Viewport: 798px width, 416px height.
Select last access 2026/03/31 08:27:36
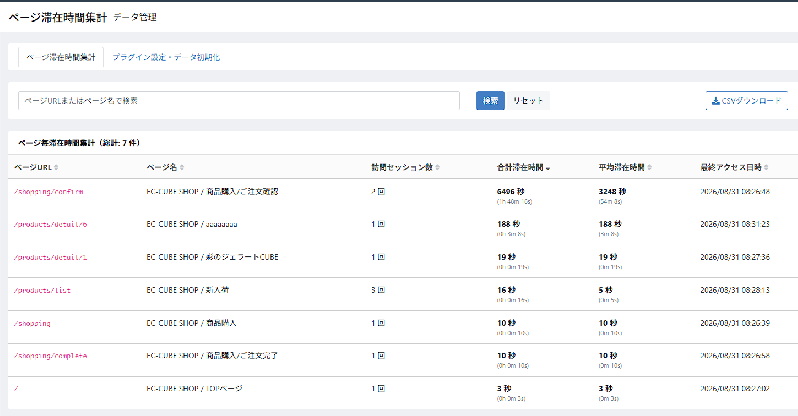point(735,257)
